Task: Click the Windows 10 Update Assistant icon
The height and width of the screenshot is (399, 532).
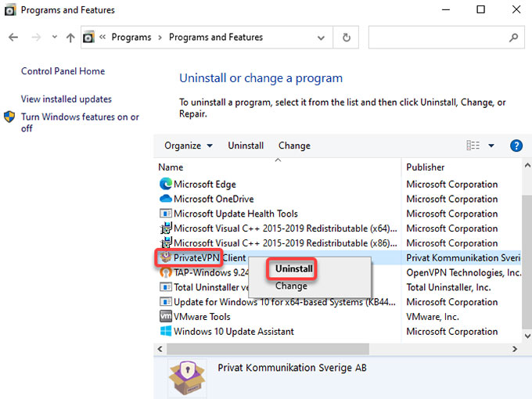Action: (x=166, y=331)
